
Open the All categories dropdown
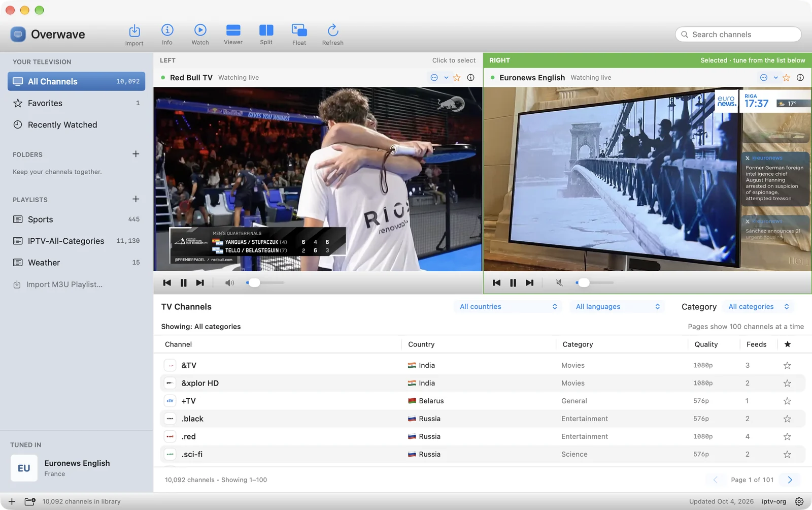(759, 307)
